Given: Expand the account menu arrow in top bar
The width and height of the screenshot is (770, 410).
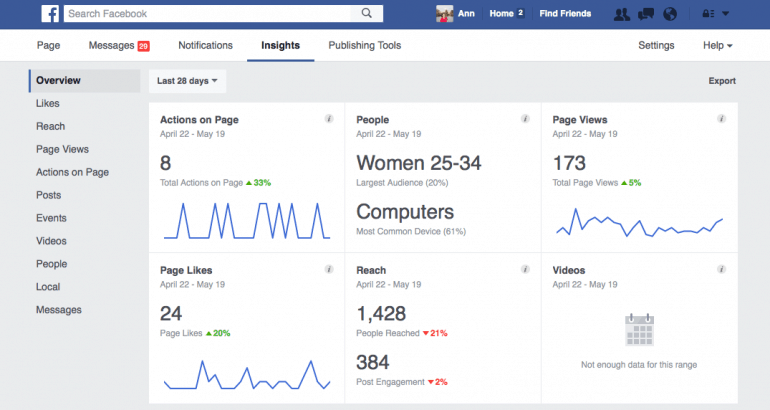Looking at the screenshot, I should [725, 14].
